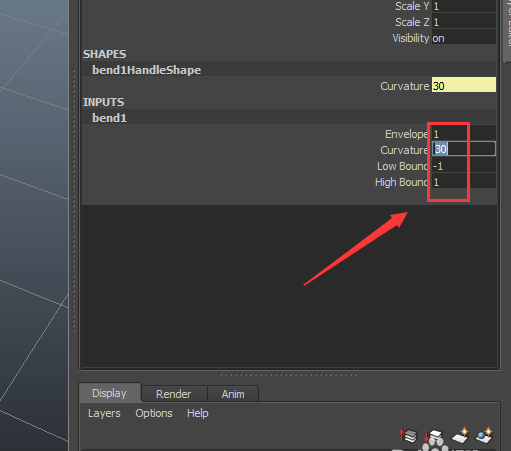Click the yellow Curvature field under bend1HandleShape
This screenshot has width=511, height=451.
(x=464, y=85)
